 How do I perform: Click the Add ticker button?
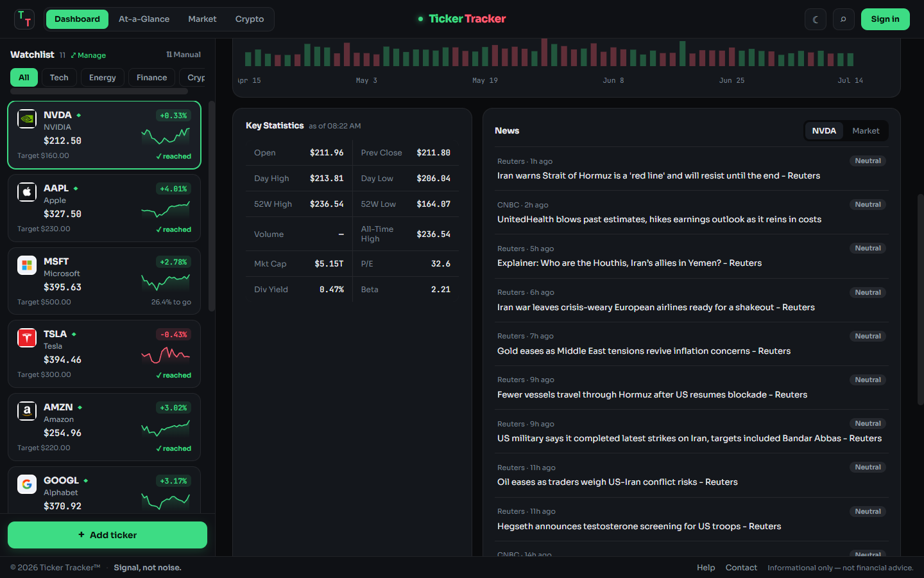tap(107, 535)
